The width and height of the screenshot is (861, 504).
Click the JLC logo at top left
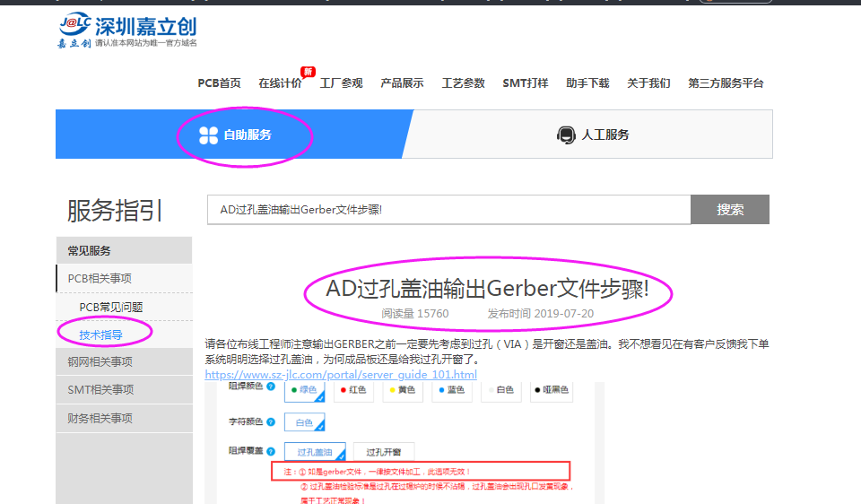[127, 30]
